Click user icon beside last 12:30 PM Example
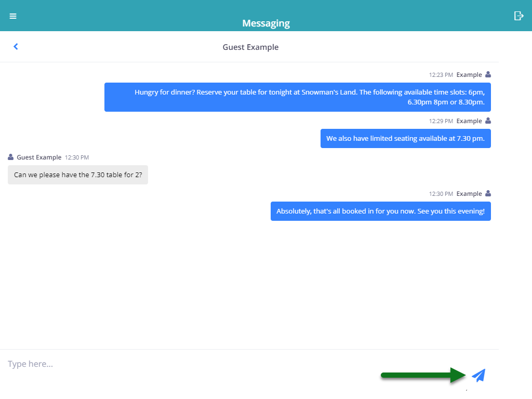The width and height of the screenshot is (532, 399). 488,193
